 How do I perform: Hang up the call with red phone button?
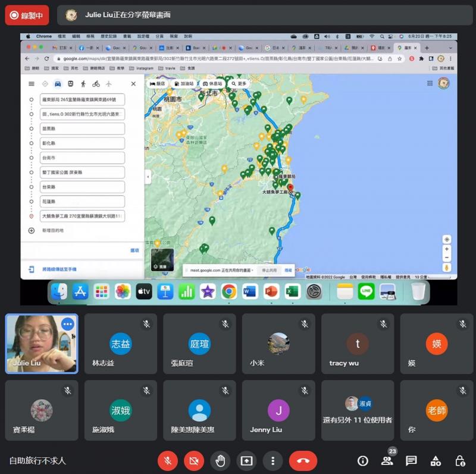[x=303, y=460]
